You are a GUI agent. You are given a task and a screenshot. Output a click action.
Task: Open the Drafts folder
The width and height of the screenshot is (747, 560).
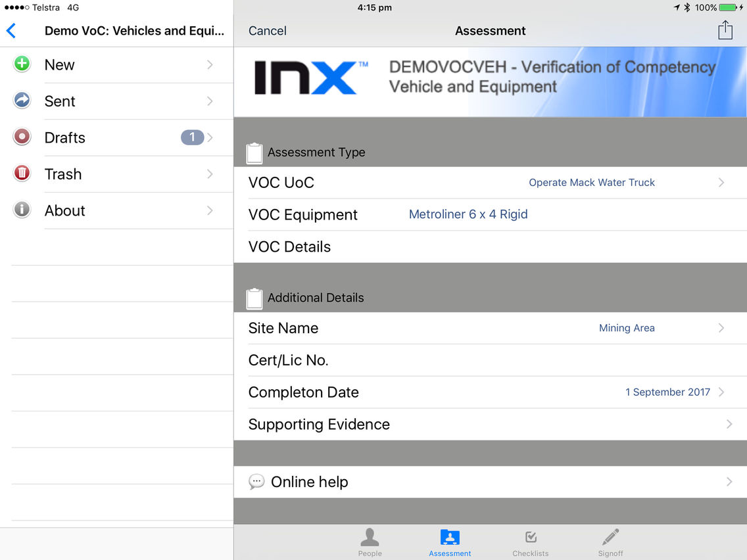pyautogui.click(x=117, y=137)
